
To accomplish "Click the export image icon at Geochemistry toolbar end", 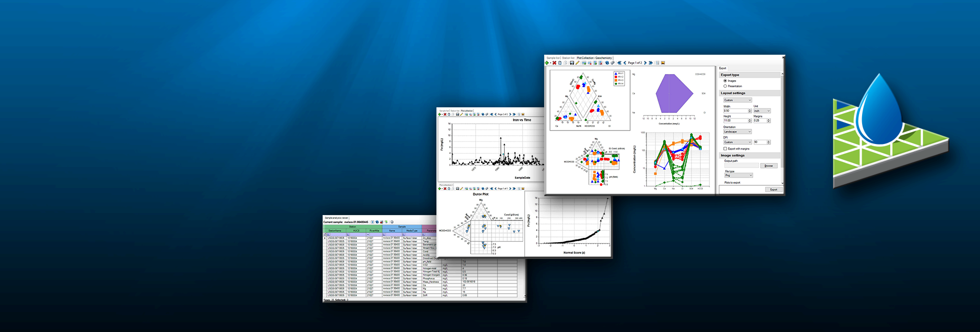I will pyautogui.click(x=663, y=63).
